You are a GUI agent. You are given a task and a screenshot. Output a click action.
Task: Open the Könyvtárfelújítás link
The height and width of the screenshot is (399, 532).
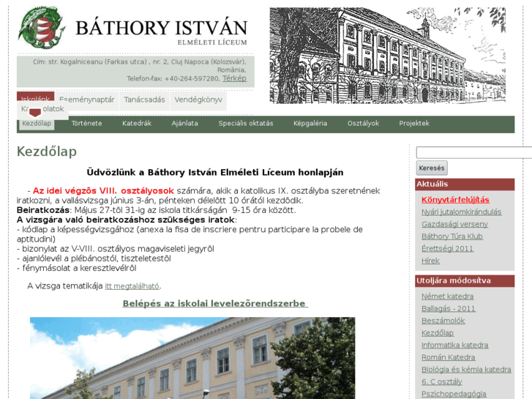[x=455, y=200]
